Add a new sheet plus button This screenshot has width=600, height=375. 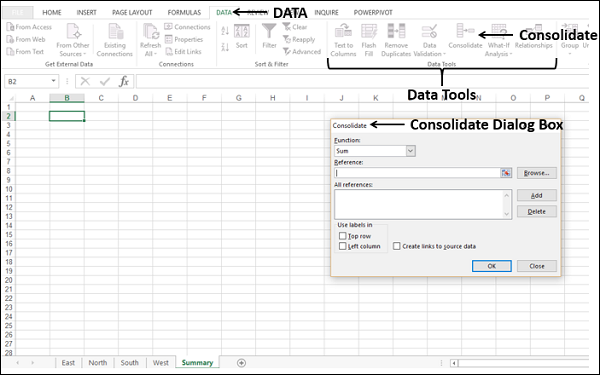pos(241,363)
